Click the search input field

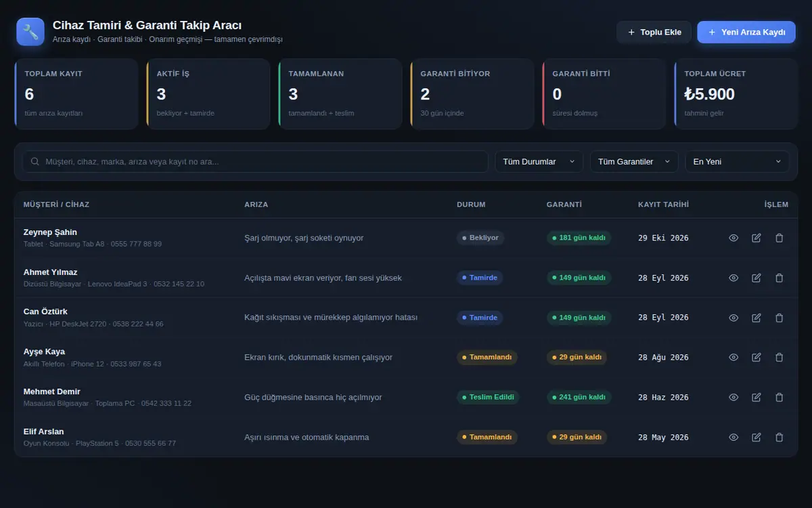point(255,161)
